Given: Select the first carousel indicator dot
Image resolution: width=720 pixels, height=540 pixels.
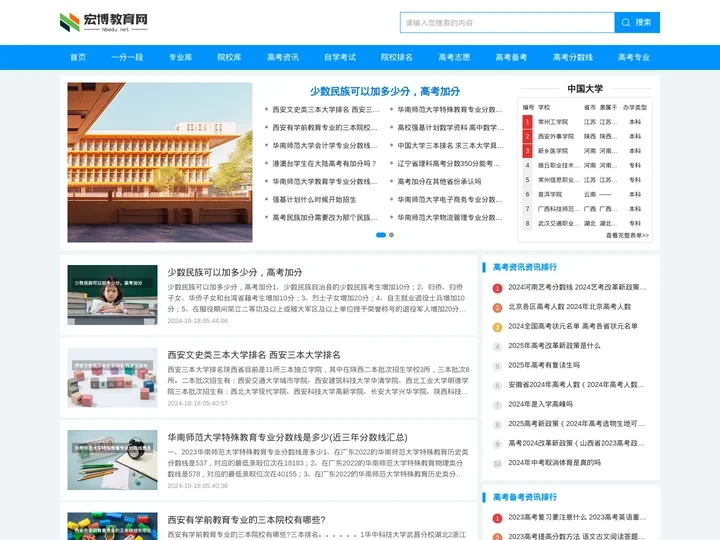Looking at the screenshot, I should pyautogui.click(x=381, y=235).
